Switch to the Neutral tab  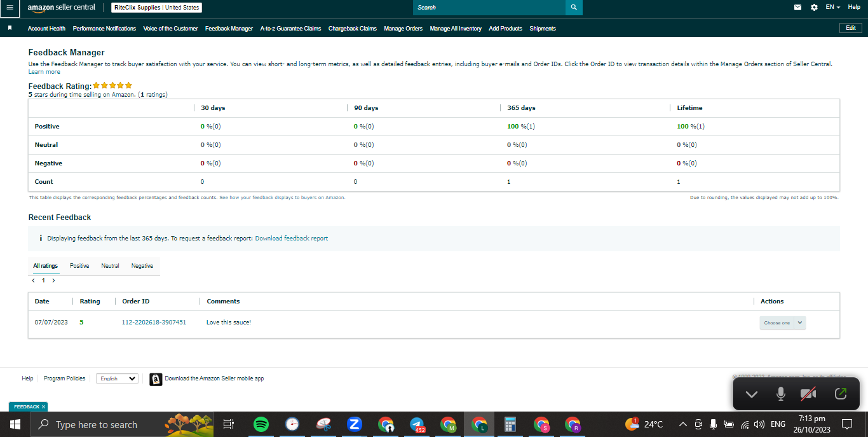tap(110, 266)
